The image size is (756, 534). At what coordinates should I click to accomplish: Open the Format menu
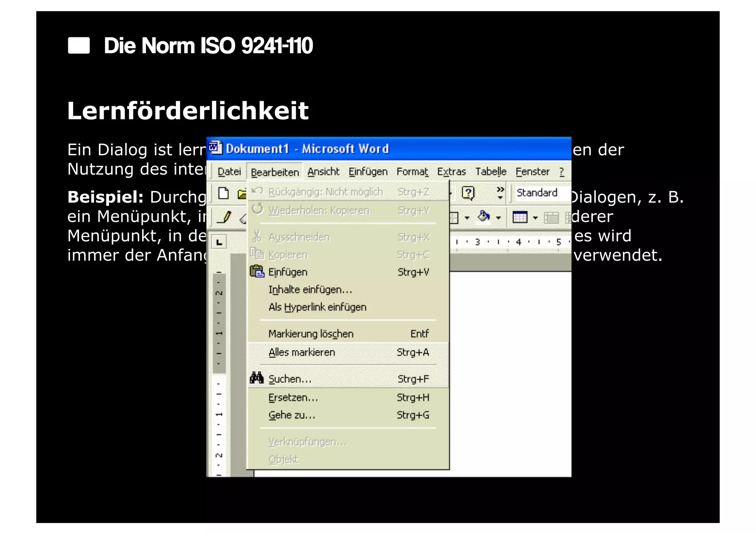pyautogui.click(x=412, y=172)
